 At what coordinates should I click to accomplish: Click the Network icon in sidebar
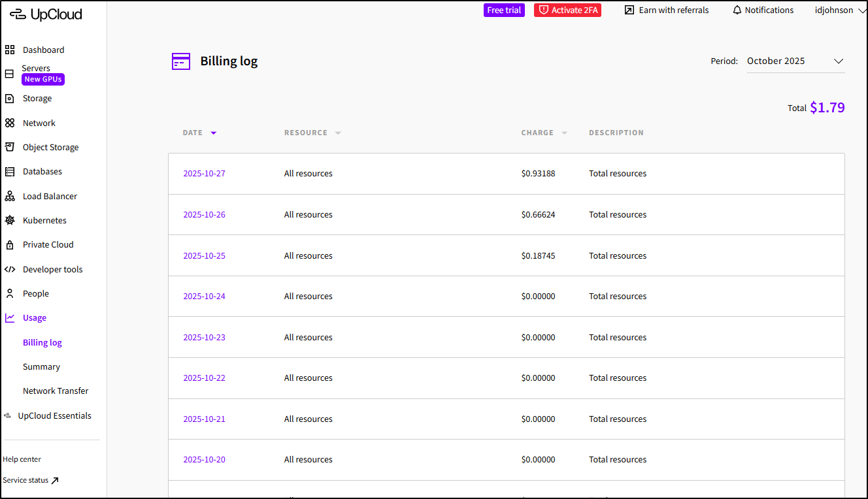tap(10, 123)
